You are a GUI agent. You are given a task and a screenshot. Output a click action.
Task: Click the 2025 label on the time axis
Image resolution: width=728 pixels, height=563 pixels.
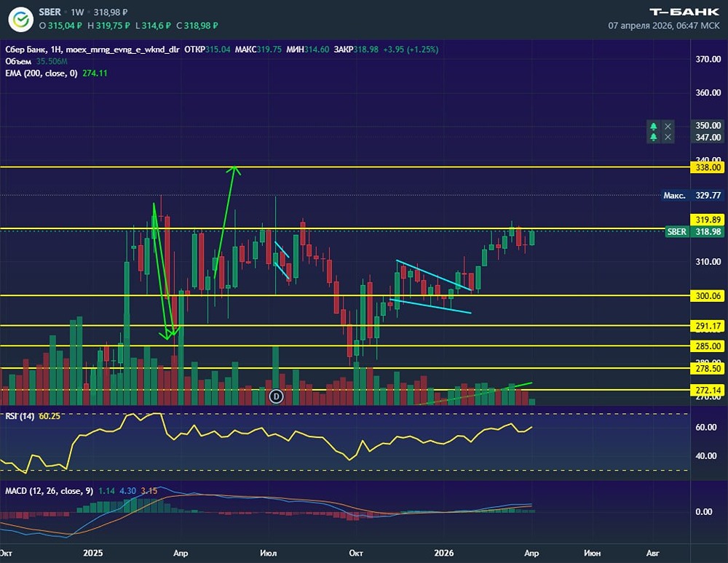(x=93, y=553)
